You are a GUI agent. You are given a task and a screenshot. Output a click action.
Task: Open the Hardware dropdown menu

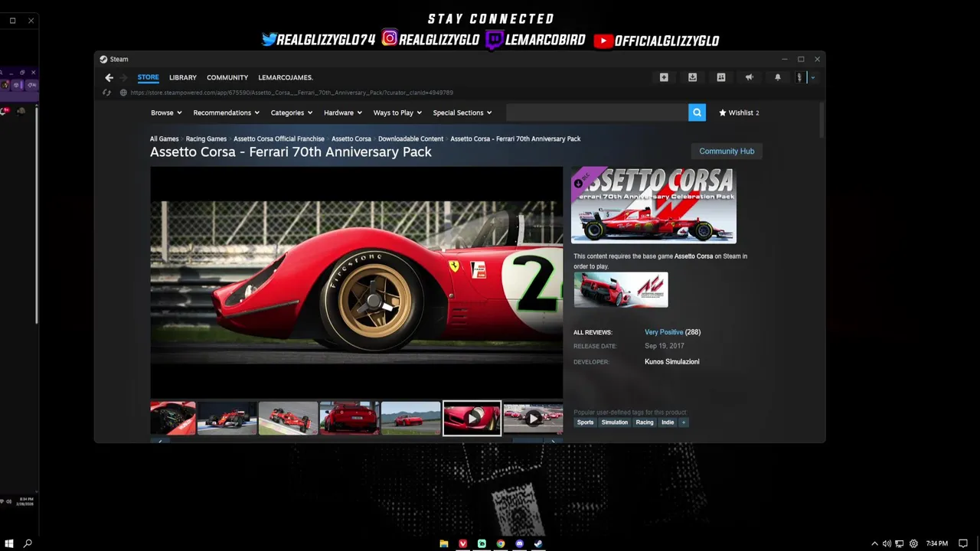tap(343, 112)
